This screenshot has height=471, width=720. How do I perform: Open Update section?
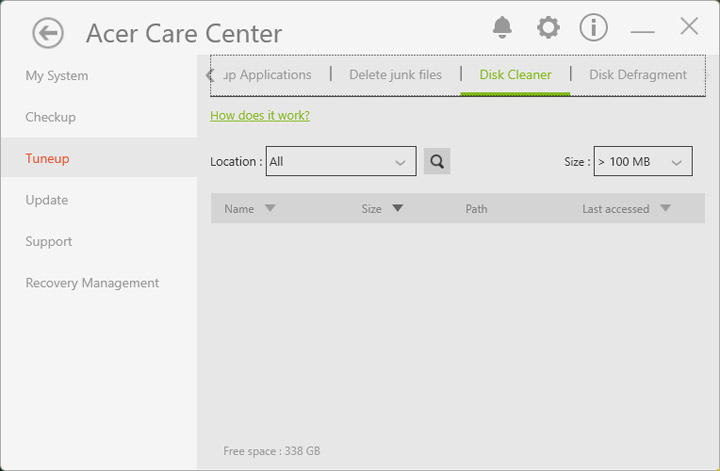(47, 200)
